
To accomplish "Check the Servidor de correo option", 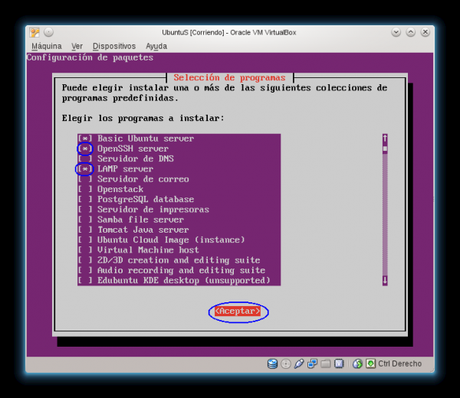I will [x=85, y=179].
